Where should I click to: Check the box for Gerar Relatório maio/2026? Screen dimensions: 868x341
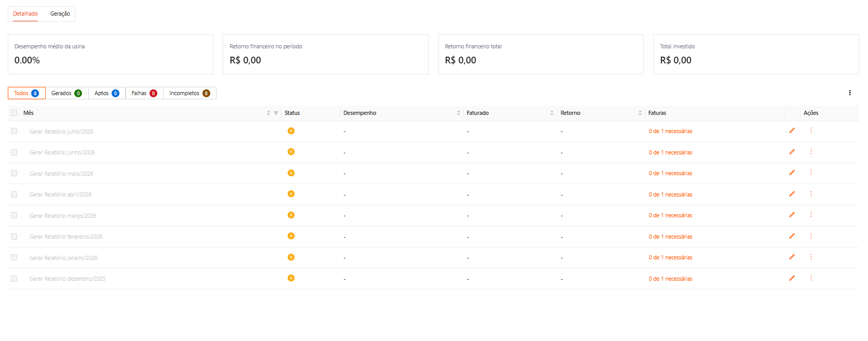[14, 173]
